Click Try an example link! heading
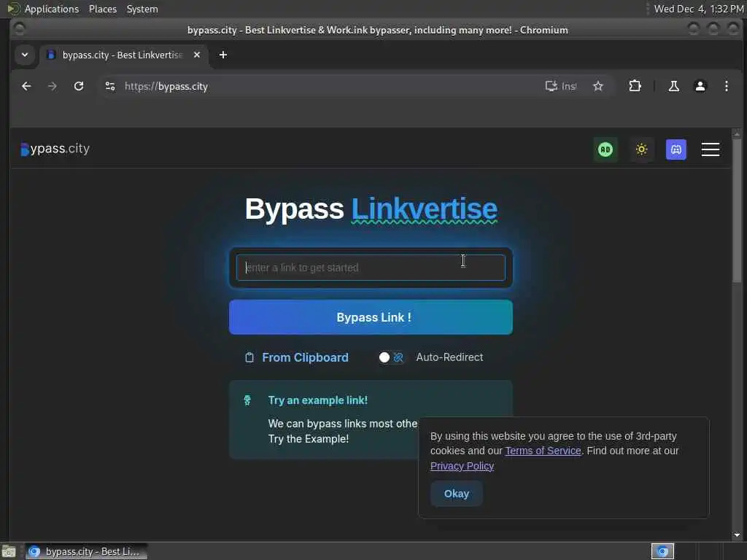The image size is (747, 560). click(318, 400)
